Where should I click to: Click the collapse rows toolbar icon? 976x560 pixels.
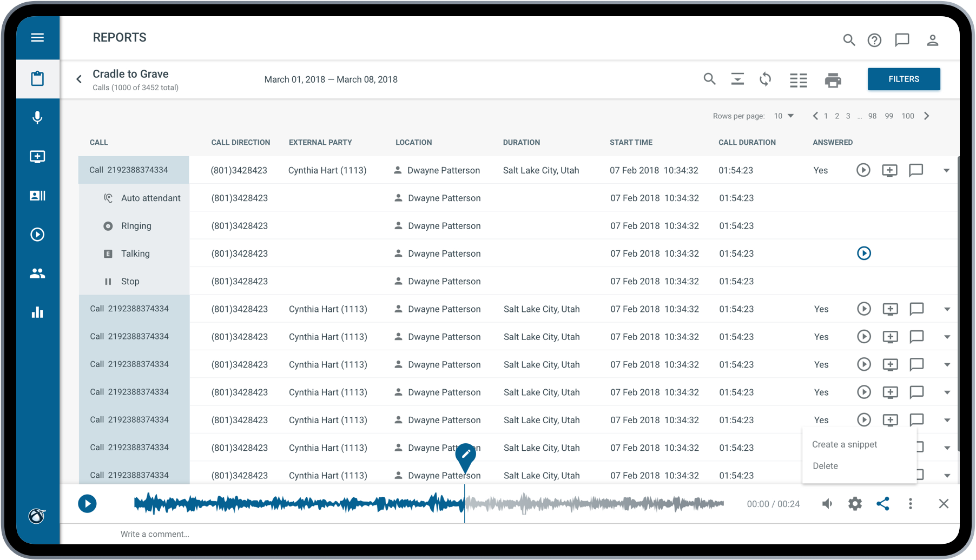737,79
